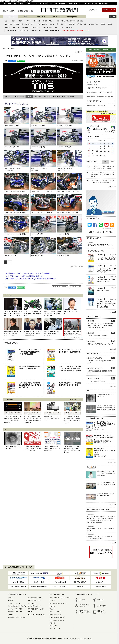Open the RSS feed icon
119x644 pixels.
(x=112, y=225)
